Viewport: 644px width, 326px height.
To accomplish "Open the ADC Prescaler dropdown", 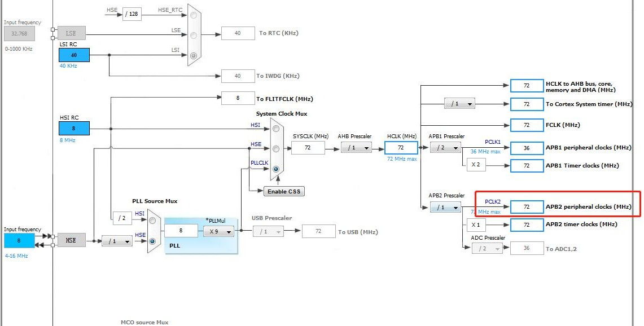I will click(487, 248).
